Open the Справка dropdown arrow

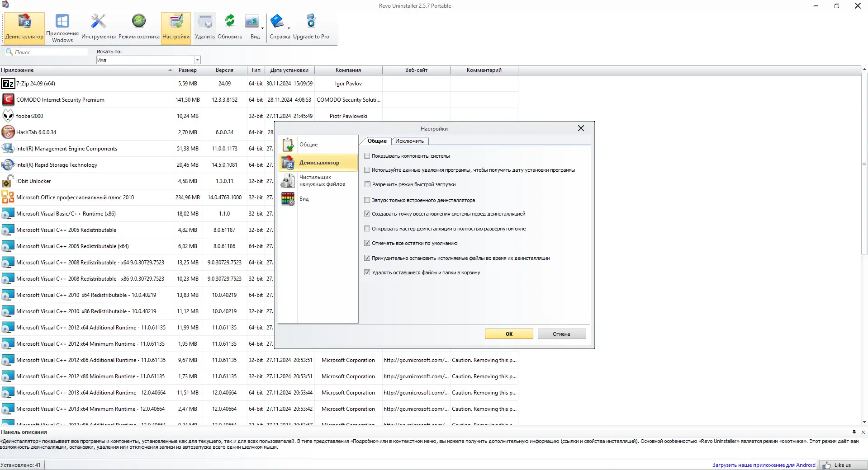(x=289, y=28)
